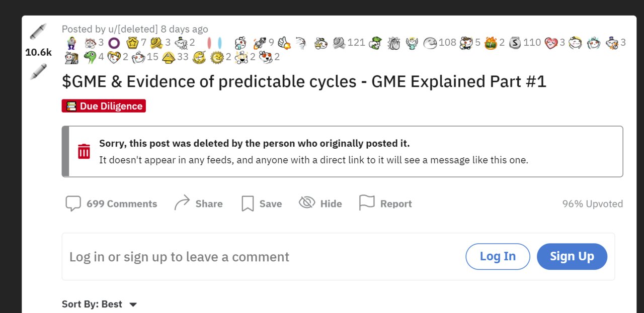Expand the Sort By: Best dropdown
Screen dimensions: 644x313
[99, 304]
